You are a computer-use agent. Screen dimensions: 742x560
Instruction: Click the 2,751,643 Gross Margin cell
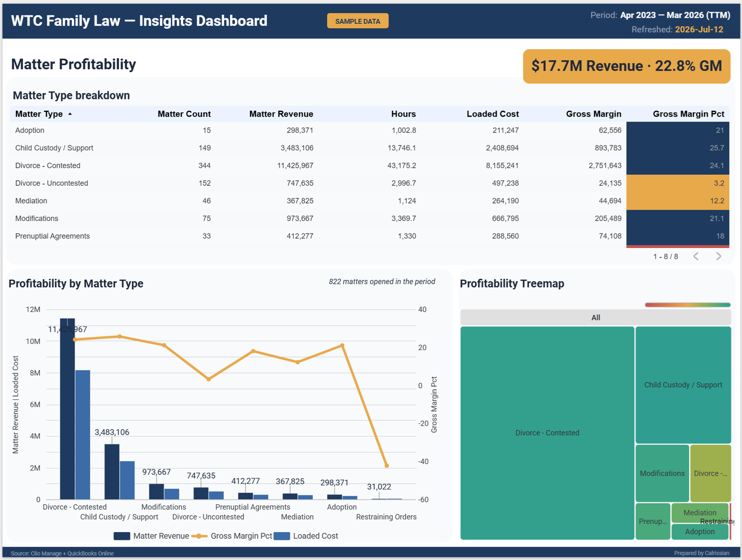605,166
